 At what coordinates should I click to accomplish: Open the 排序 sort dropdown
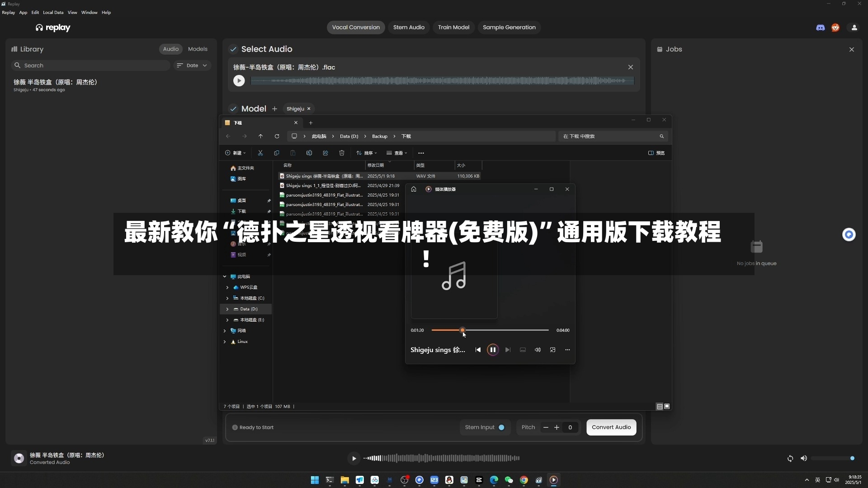click(367, 153)
